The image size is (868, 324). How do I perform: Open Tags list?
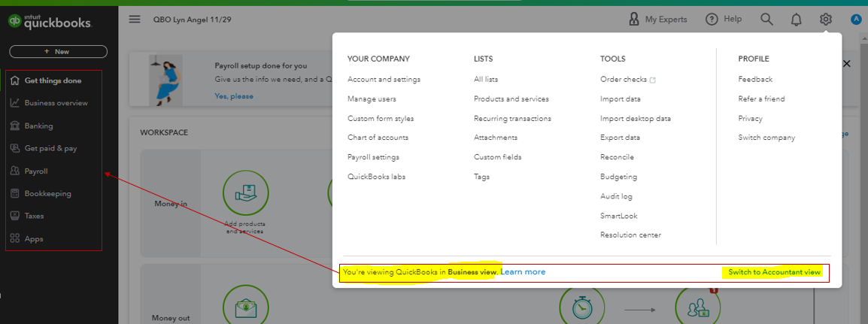481,177
